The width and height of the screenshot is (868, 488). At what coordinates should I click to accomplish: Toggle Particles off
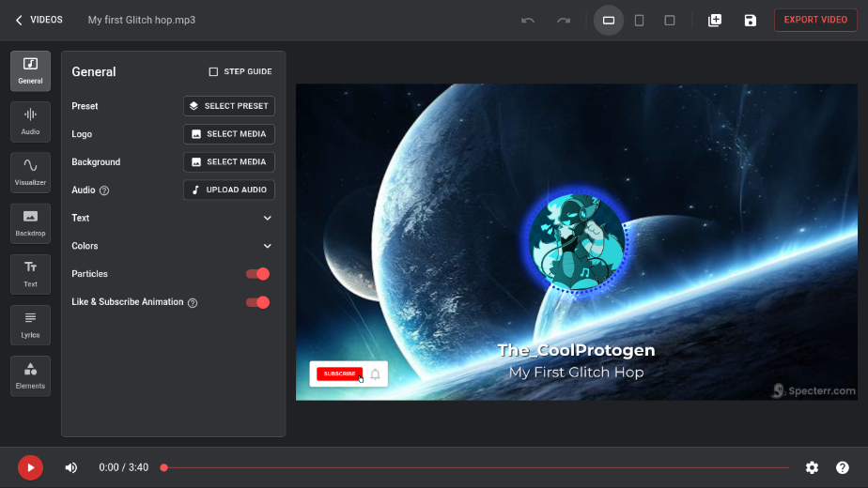tap(258, 274)
